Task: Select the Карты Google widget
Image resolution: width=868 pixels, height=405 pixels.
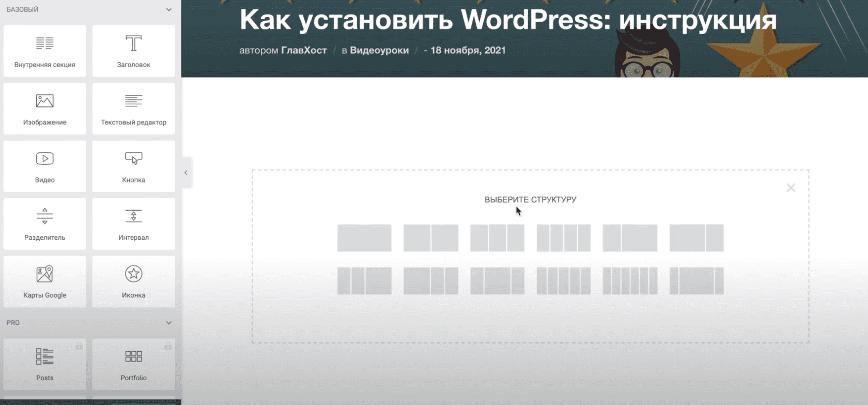Action: [45, 282]
